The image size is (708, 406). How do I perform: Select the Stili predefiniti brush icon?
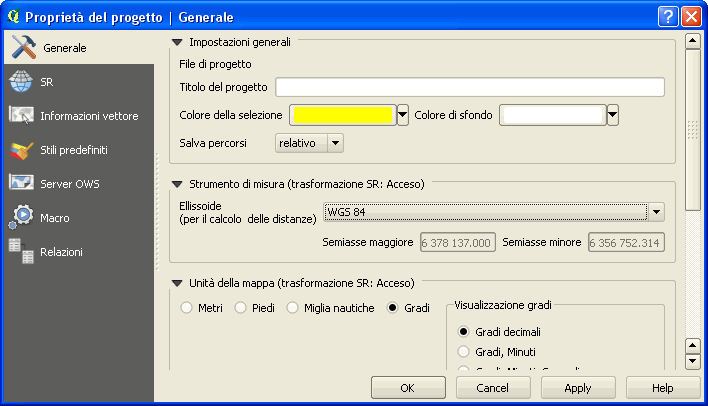22,150
